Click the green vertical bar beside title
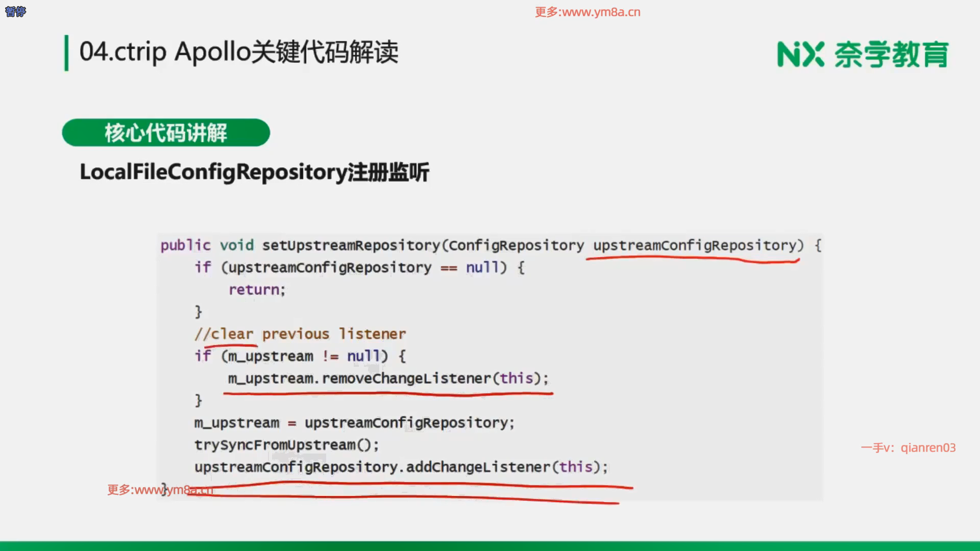The height and width of the screenshot is (551, 980). [x=66, y=53]
